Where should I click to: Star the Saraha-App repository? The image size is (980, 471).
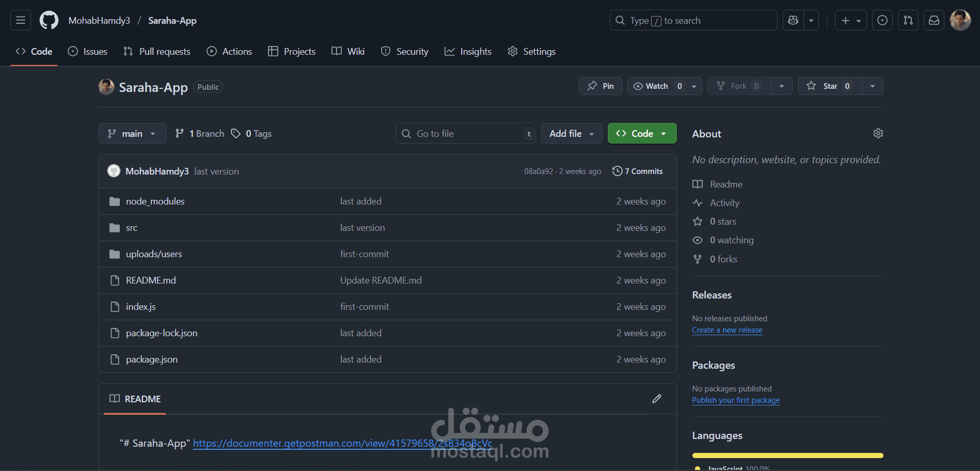[830, 86]
